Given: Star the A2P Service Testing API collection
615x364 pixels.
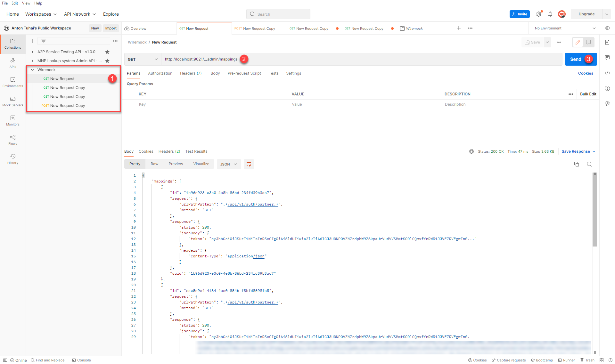Looking at the screenshot, I should pyautogui.click(x=107, y=52).
